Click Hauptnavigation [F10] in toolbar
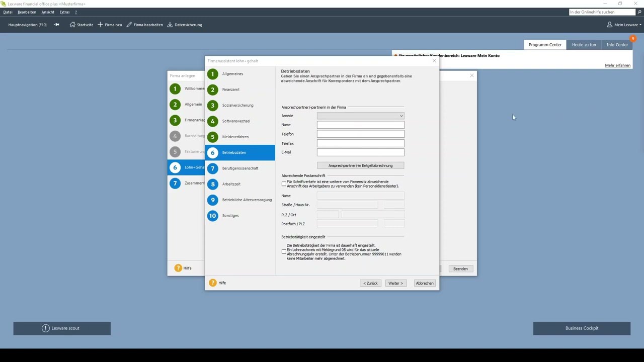Image resolution: width=644 pixels, height=362 pixels. 27,25
